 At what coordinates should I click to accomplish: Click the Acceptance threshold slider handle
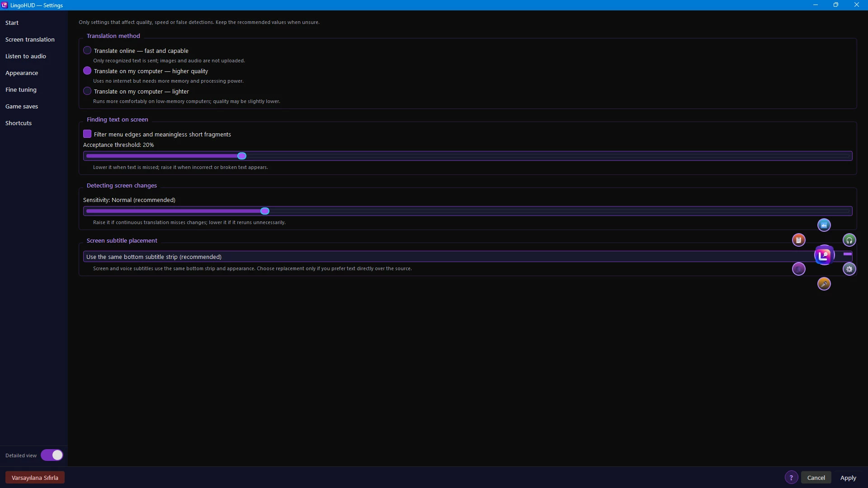pos(242,156)
